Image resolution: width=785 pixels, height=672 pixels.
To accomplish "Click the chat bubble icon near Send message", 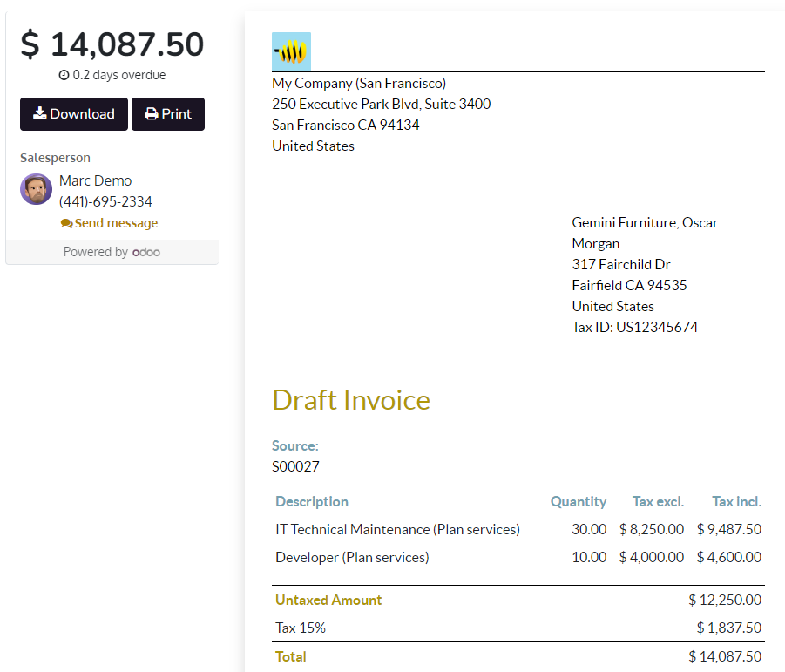I will pos(66,224).
